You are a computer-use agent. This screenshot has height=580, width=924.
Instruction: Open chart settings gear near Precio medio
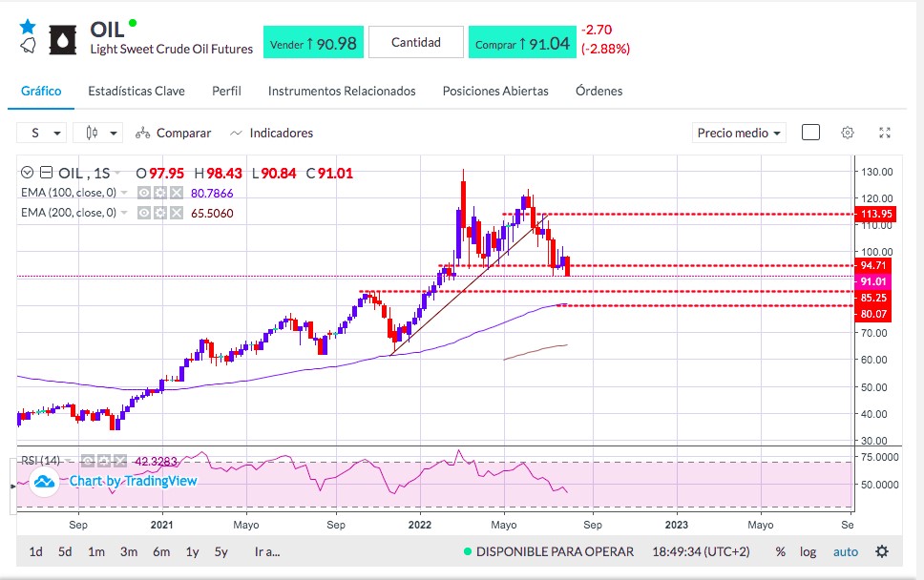coord(848,133)
